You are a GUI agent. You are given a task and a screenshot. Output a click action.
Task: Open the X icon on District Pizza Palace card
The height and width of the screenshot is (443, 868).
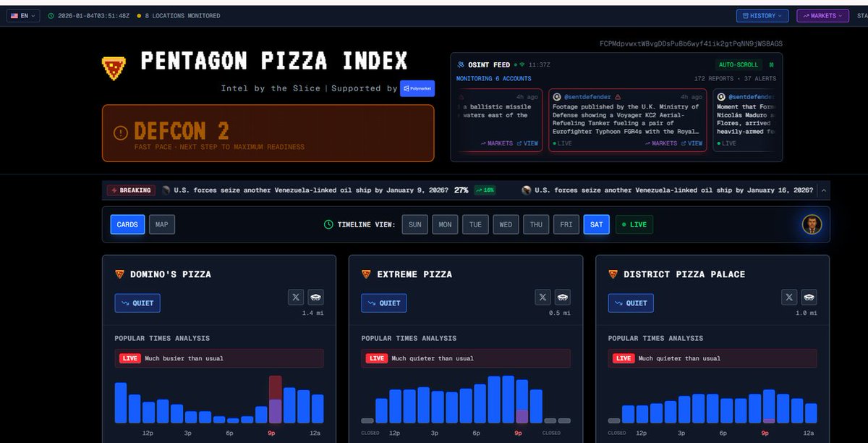(x=789, y=297)
